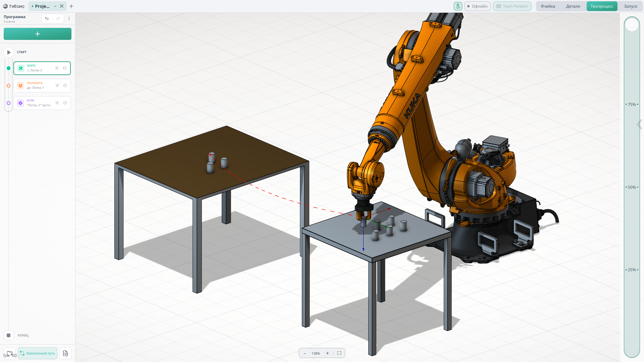Add a new program step
The height and width of the screenshot is (362, 644).
tap(38, 34)
